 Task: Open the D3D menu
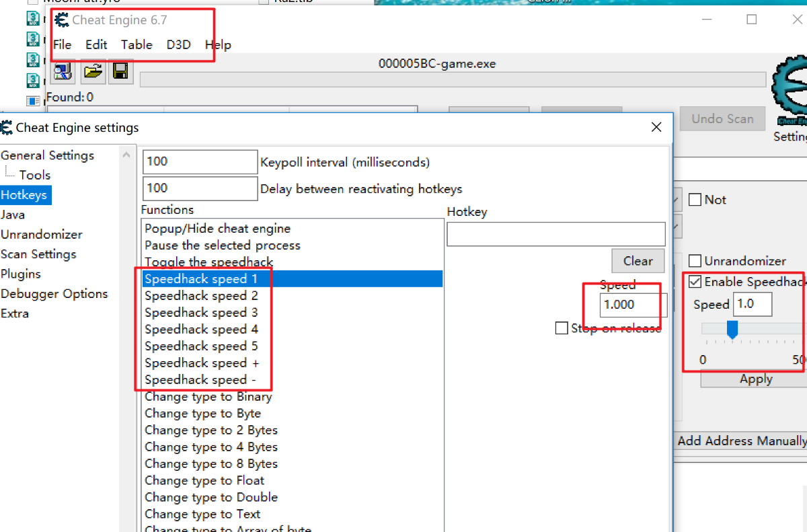(x=179, y=44)
